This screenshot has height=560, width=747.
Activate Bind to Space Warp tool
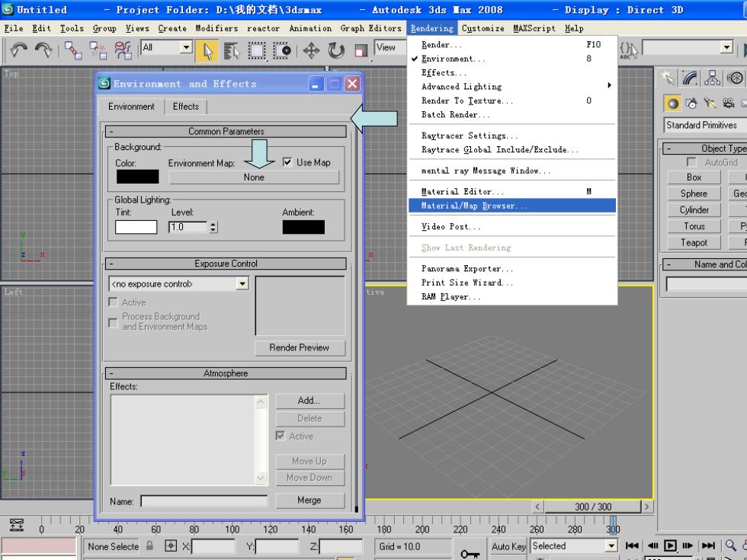123,50
